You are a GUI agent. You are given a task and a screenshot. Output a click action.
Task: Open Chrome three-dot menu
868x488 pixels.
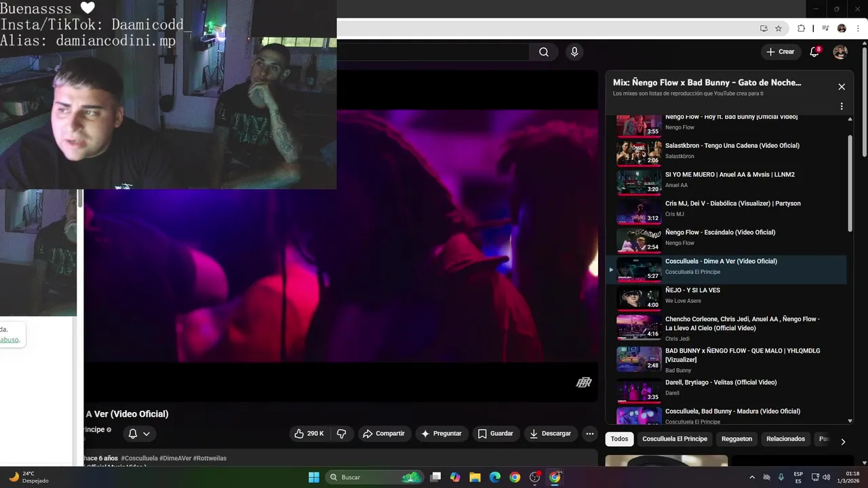coord(857,28)
